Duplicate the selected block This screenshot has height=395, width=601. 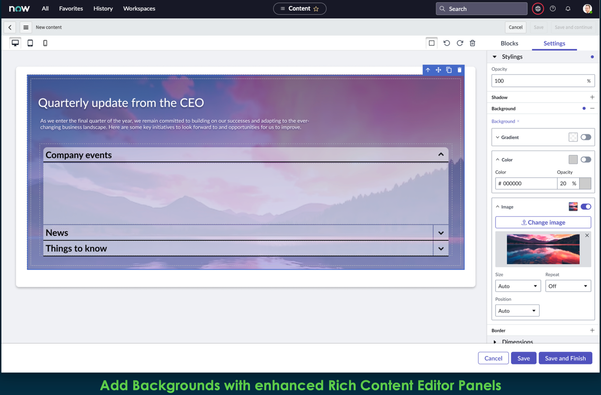pyautogui.click(x=449, y=70)
